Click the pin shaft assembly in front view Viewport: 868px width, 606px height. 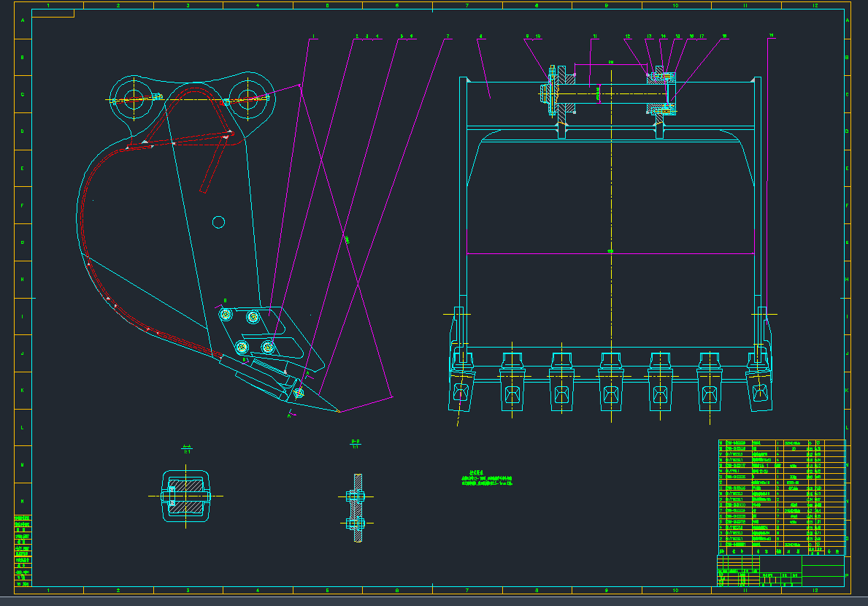[x=610, y=93]
